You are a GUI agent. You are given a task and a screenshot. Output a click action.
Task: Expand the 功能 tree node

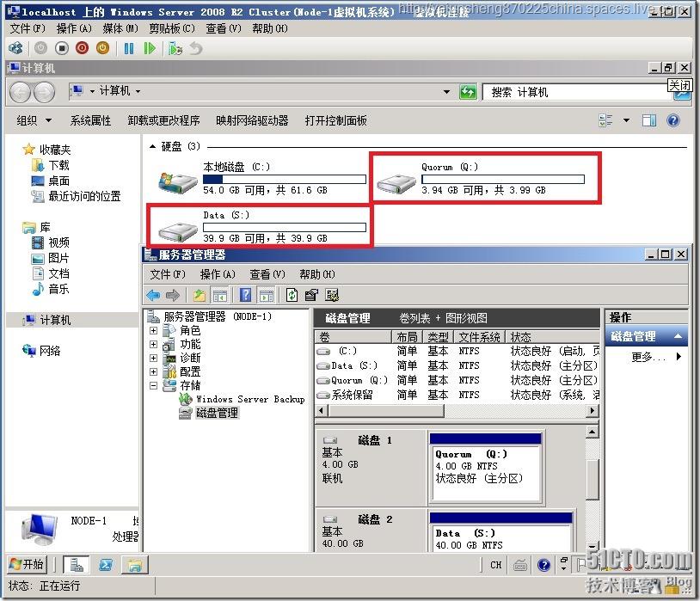[153, 344]
